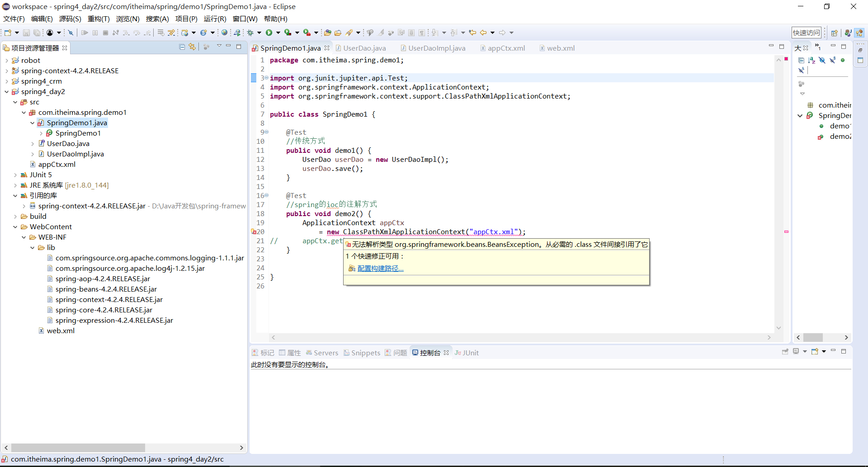
Task: Toggle Hide Local Types in Outline
Action: point(801,70)
